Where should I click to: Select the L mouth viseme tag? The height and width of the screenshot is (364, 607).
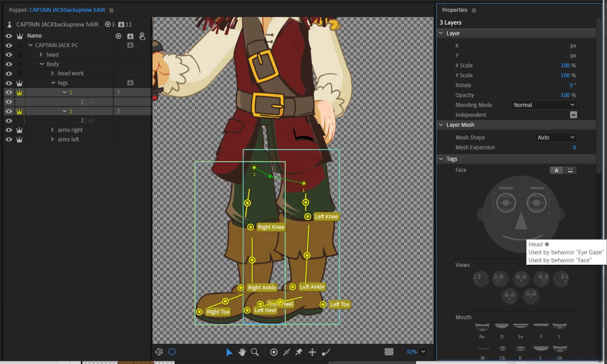pos(559,326)
